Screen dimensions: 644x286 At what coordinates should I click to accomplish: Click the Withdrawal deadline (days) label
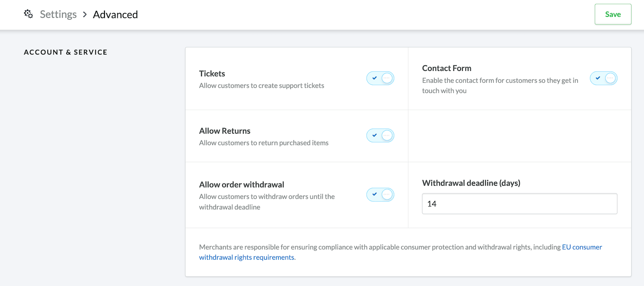point(471,183)
